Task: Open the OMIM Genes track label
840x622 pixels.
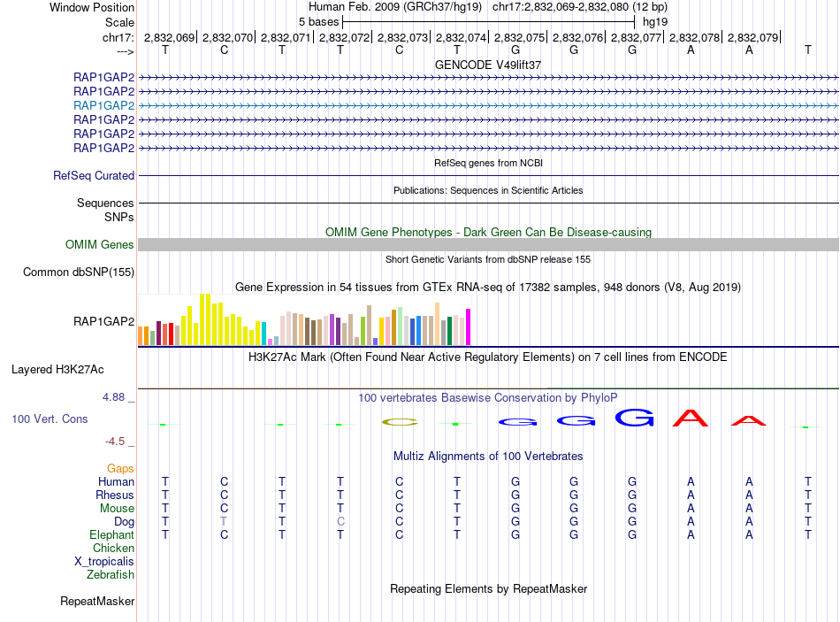Action: (x=100, y=244)
